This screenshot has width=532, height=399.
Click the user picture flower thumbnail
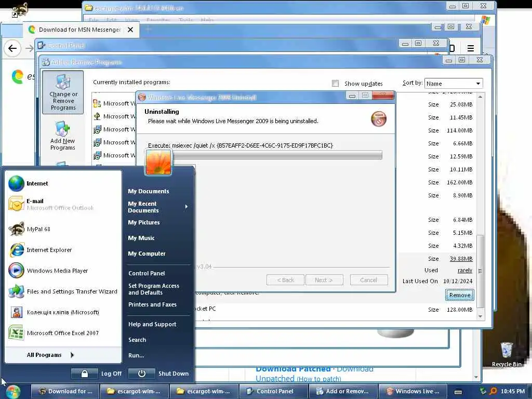coord(158,163)
